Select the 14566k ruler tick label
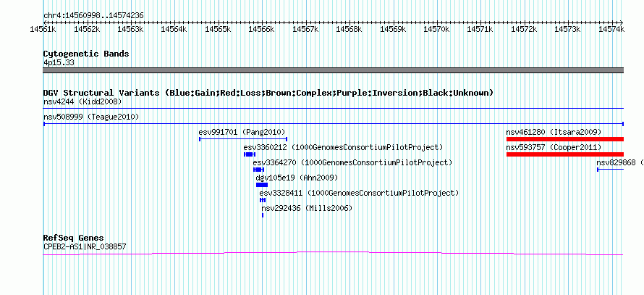 [262, 29]
